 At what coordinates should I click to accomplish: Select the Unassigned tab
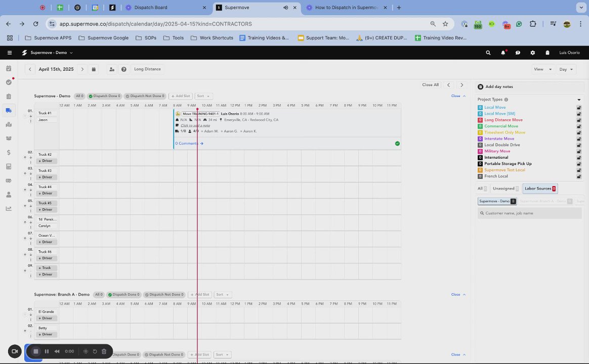click(506, 189)
